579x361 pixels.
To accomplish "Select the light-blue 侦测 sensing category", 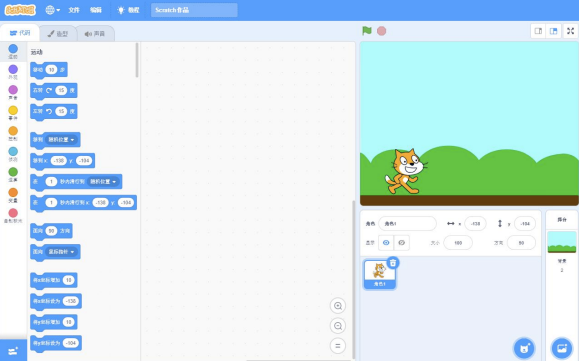I will coord(13,154).
